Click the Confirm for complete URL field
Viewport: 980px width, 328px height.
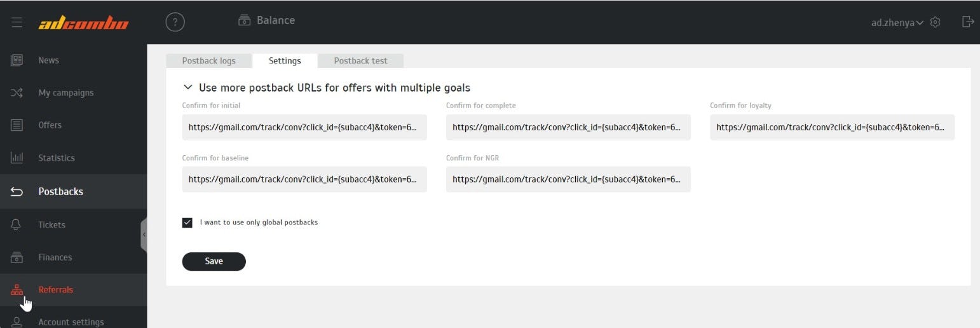click(x=568, y=127)
